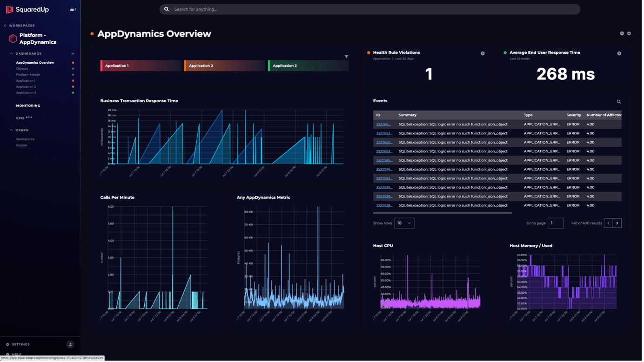Open dashboard timeframe clock icon near the gear
The height and width of the screenshot is (362, 644).
pyautogui.click(x=622, y=33)
